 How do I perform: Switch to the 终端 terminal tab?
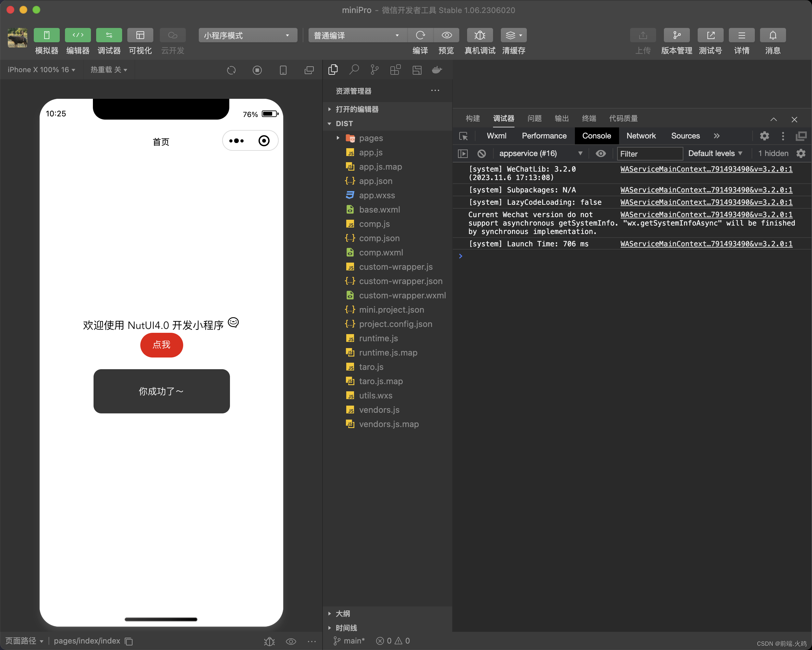point(589,119)
